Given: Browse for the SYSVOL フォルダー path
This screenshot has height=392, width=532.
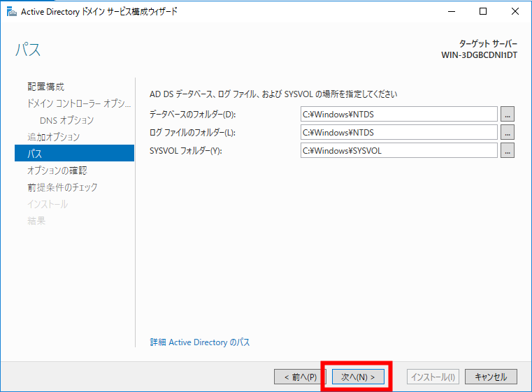Looking at the screenshot, I should coord(508,150).
